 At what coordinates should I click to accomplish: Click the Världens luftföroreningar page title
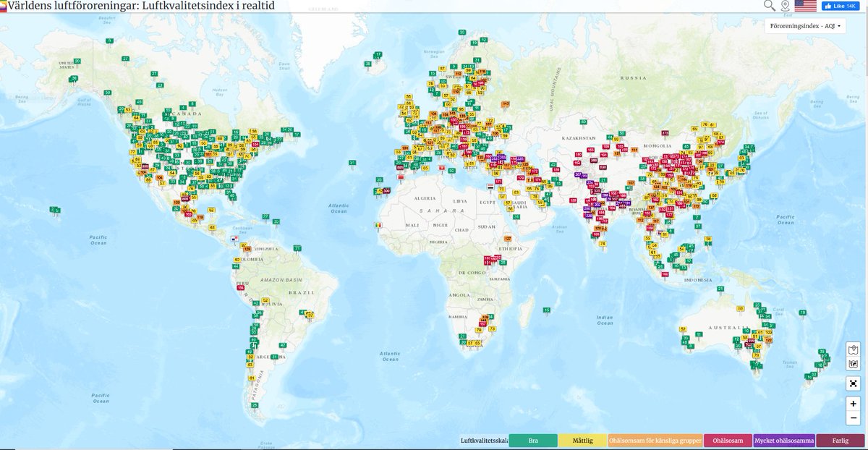(x=141, y=6)
